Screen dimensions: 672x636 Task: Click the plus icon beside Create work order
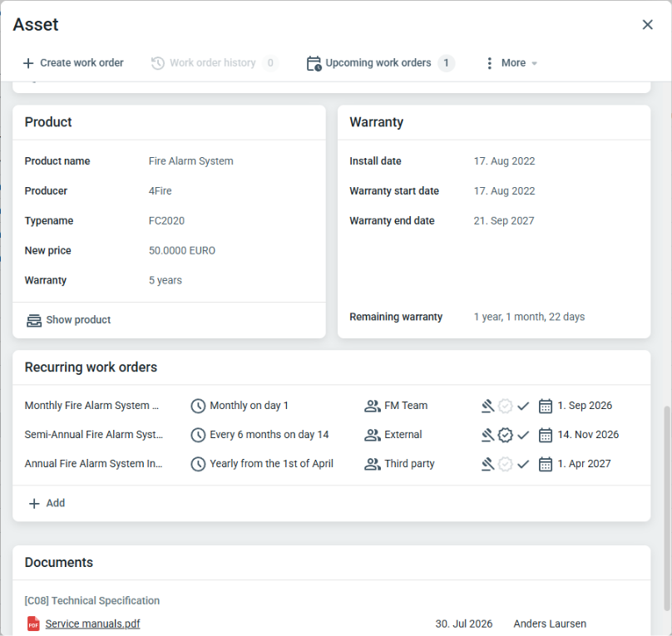(28, 63)
